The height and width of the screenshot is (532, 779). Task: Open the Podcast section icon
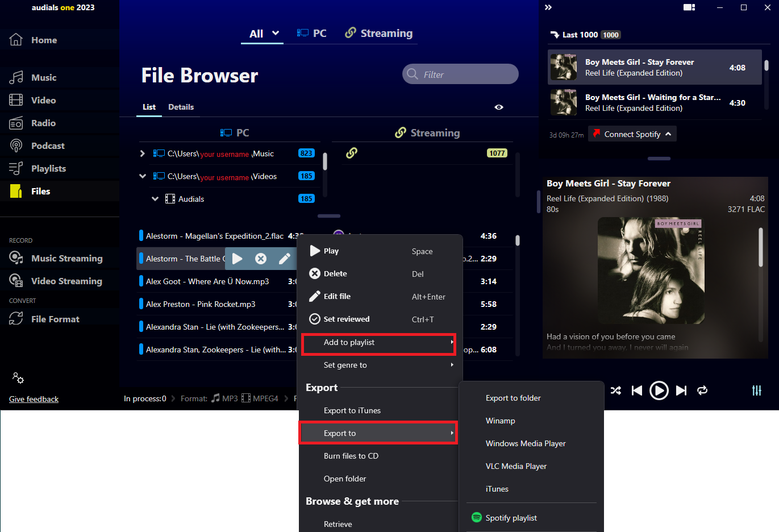[x=16, y=146]
